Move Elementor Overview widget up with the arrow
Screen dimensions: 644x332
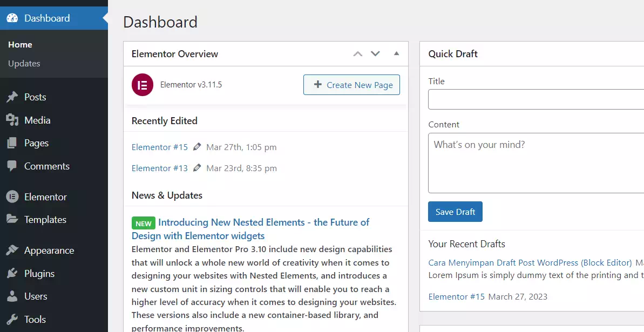click(358, 54)
